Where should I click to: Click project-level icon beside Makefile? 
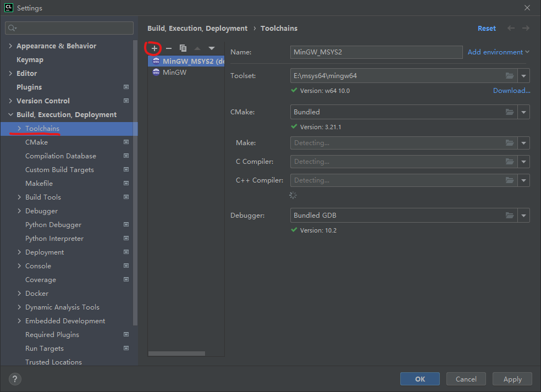tap(126, 183)
